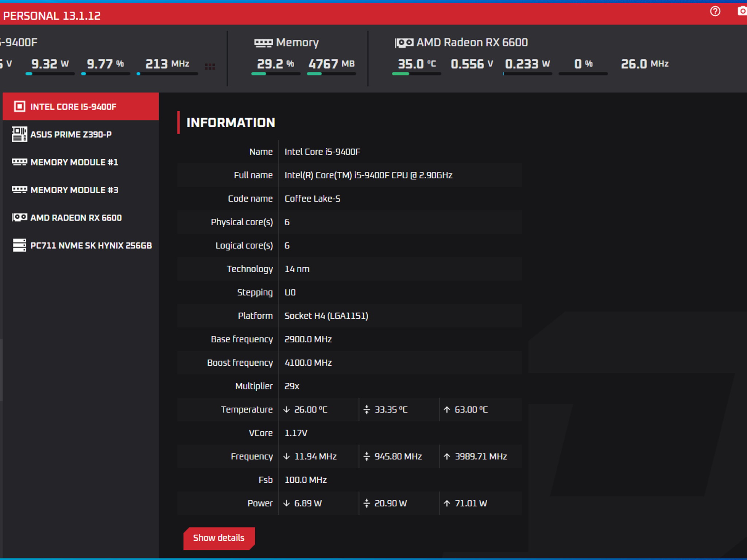The image size is (747, 560).
Task: Click the GPU icon in the top AMD Radeon header
Action: coord(404,43)
